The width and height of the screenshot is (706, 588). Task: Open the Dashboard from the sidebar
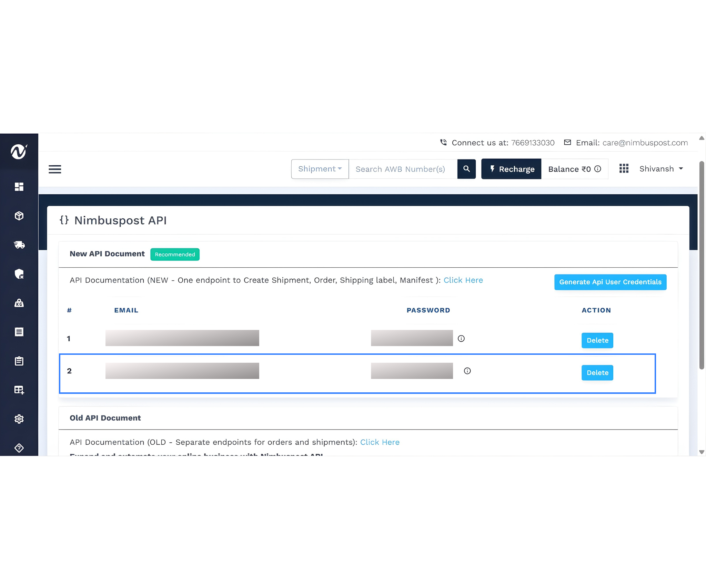point(19,187)
